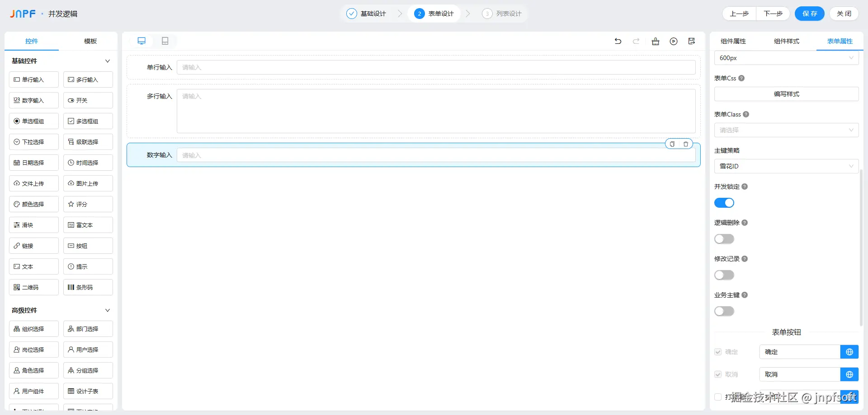Viewport: 868px width, 415px height.
Task: Switch to mobile preview mode icon
Action: click(165, 41)
